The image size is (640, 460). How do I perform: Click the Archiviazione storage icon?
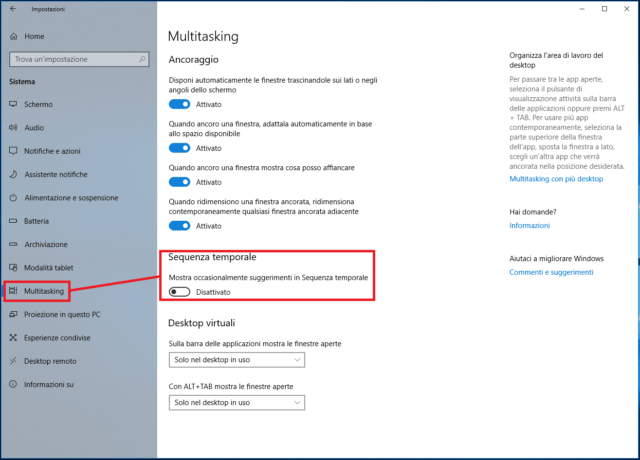tap(13, 244)
